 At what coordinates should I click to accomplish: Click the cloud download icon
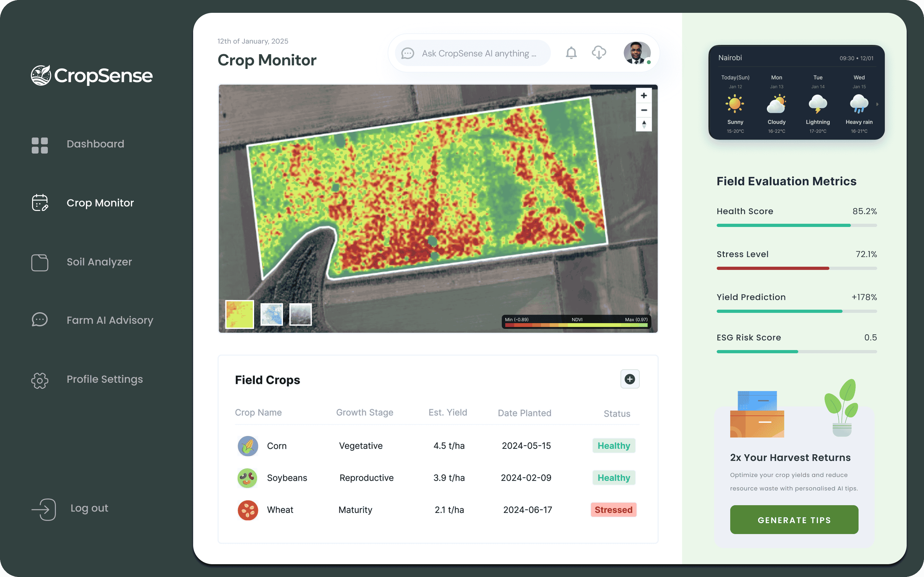[599, 53]
